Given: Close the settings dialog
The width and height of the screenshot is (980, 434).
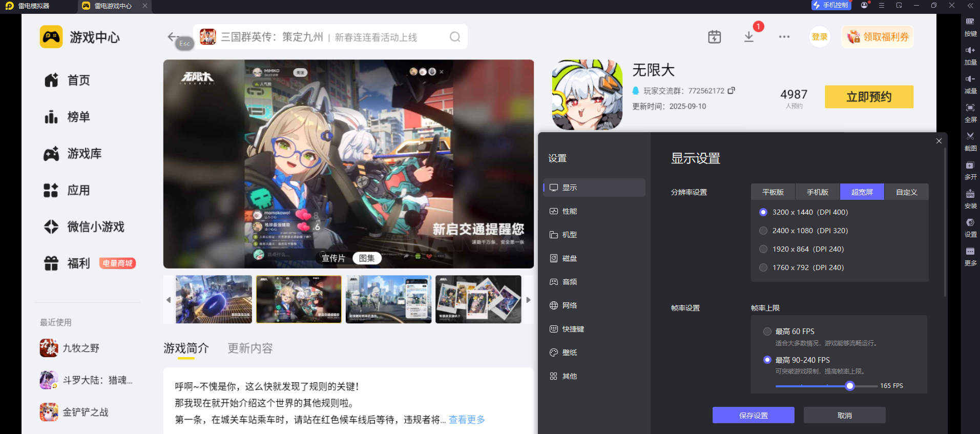Looking at the screenshot, I should click(x=939, y=141).
